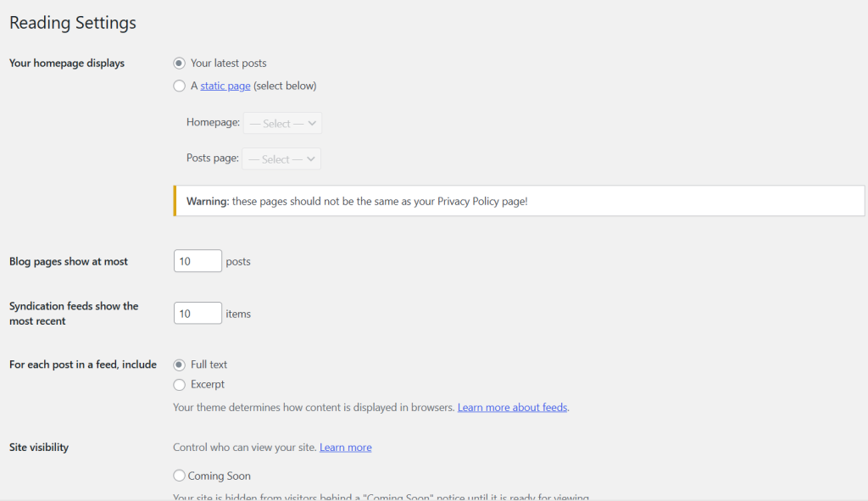Image resolution: width=868 pixels, height=501 pixels.
Task: Enable the Coming Soon visibility option
Action: pyautogui.click(x=179, y=476)
